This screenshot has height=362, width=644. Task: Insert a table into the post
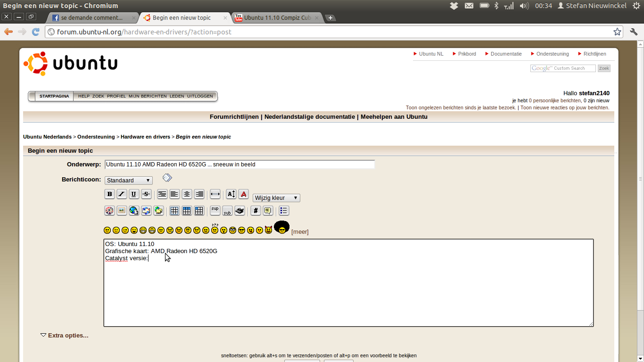pyautogui.click(x=174, y=211)
